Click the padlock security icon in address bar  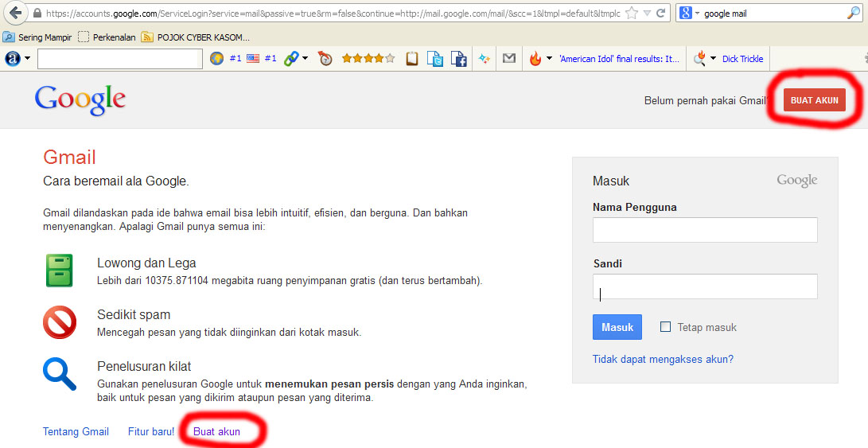pos(37,14)
